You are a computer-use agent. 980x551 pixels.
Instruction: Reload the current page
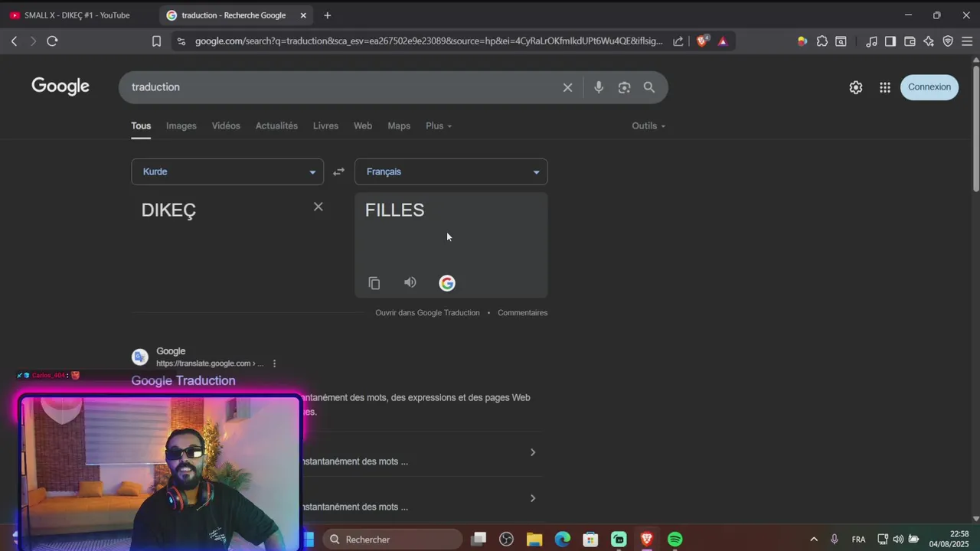tap(52, 41)
